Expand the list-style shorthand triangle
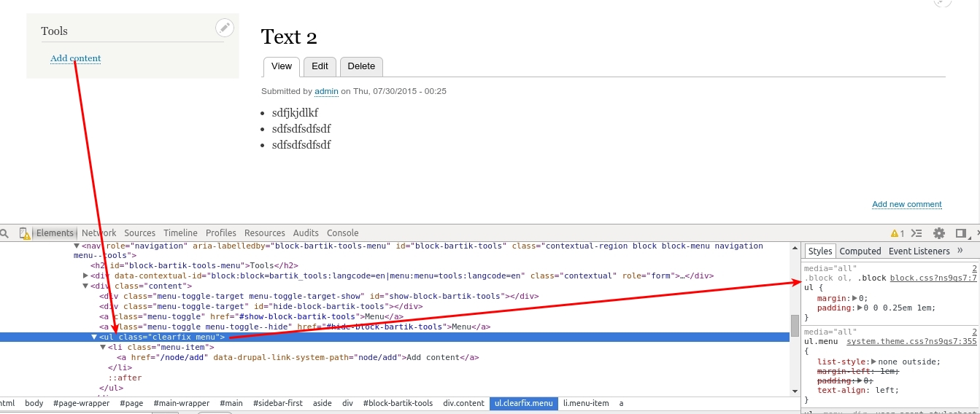The image size is (980, 414). click(874, 362)
